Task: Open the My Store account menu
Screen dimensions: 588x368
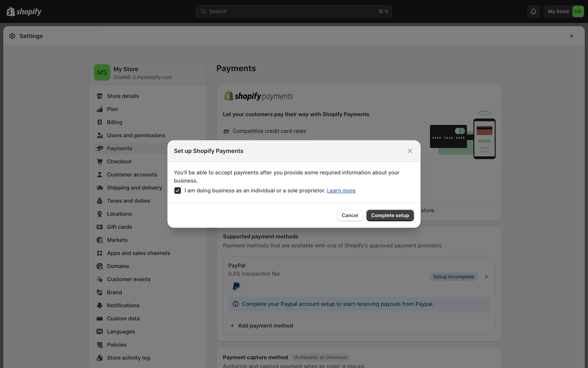Action: coord(564,11)
